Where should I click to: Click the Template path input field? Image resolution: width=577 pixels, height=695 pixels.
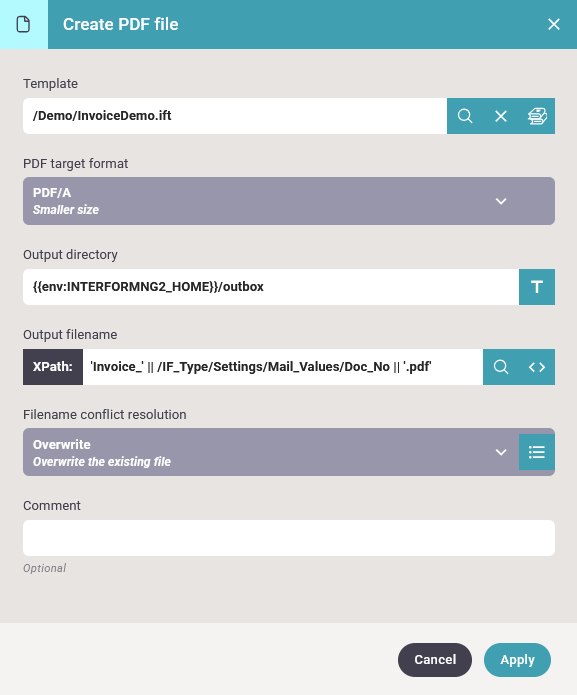[235, 116]
